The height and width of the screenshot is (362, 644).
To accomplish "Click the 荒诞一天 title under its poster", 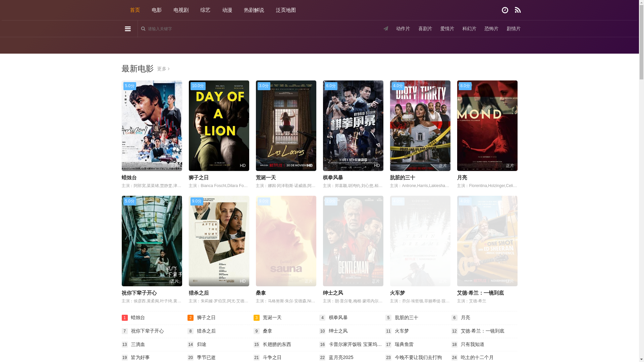I will tap(266, 178).
